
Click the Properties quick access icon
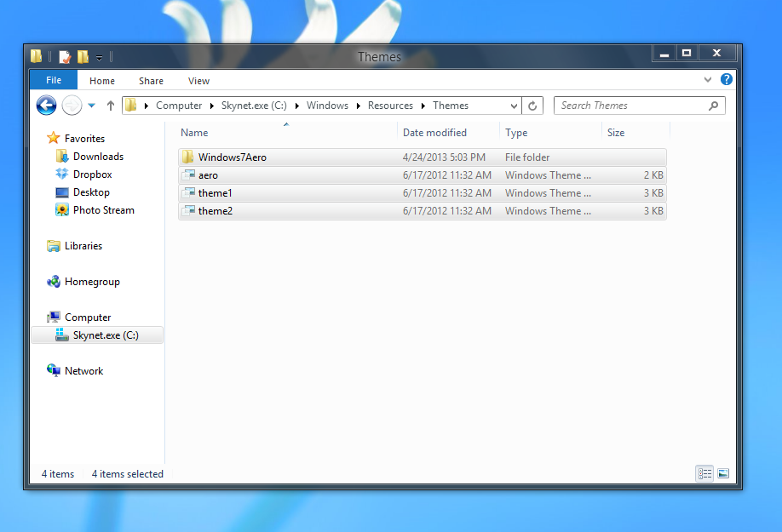pos(65,57)
